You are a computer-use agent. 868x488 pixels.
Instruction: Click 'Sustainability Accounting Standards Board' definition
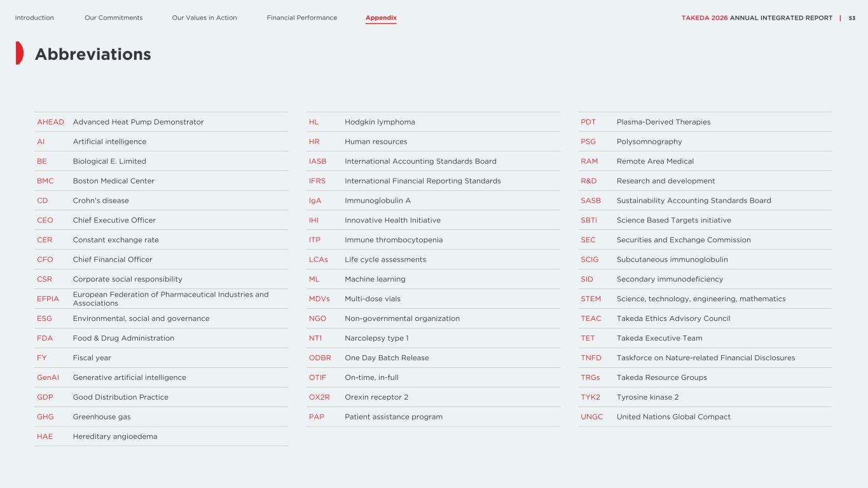[x=694, y=201]
